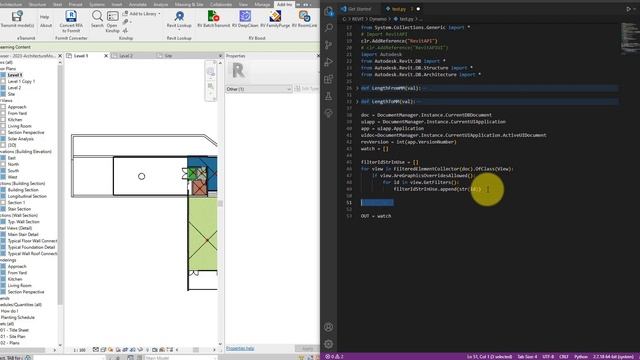
Task: Click Help button in eTransmit panel
Action: (44, 17)
